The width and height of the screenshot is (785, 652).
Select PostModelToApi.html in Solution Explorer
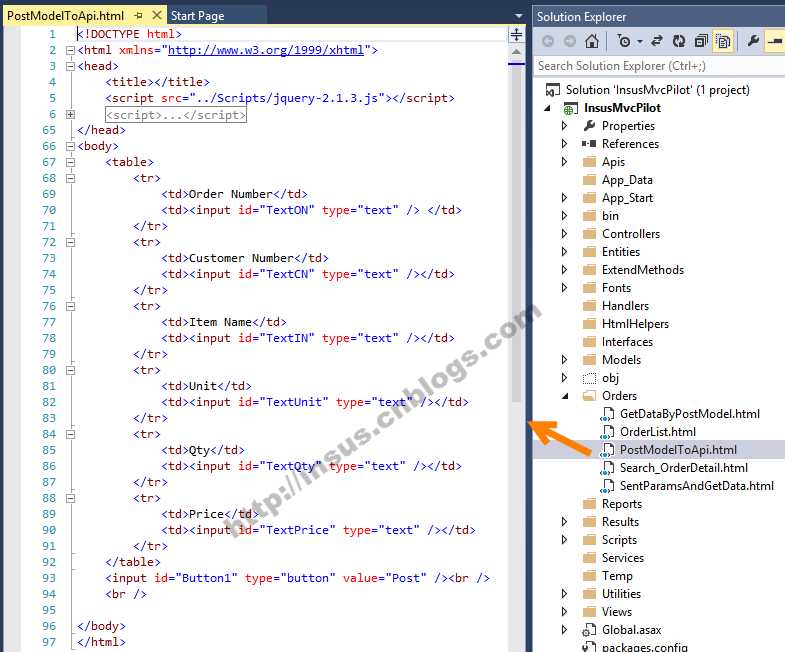678,450
